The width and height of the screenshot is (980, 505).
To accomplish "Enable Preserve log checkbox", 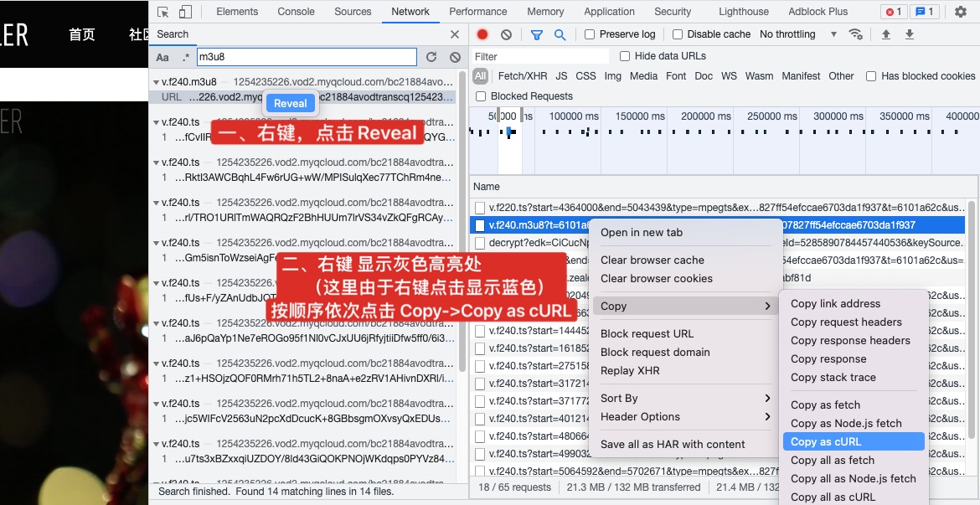I will point(590,34).
